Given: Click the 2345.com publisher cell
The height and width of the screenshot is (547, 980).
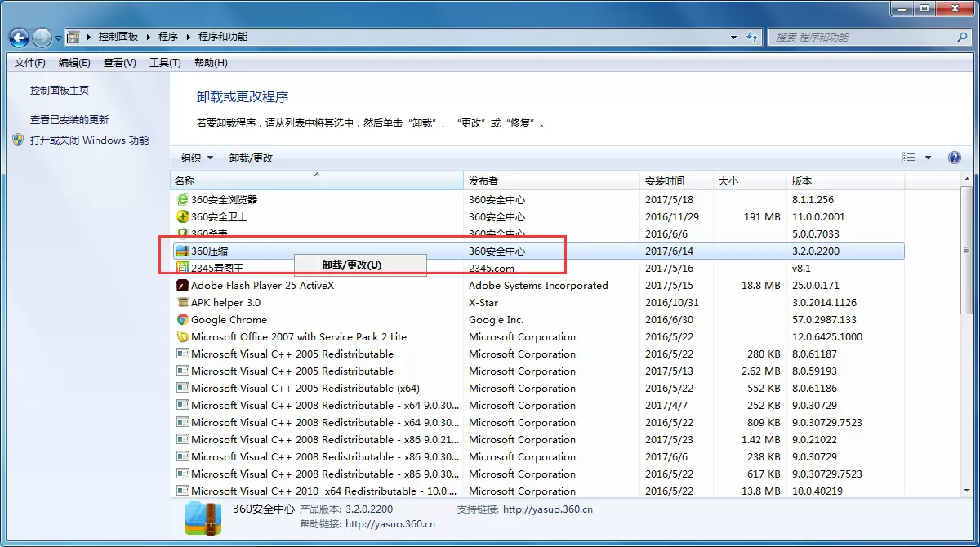Looking at the screenshot, I should point(492,269).
